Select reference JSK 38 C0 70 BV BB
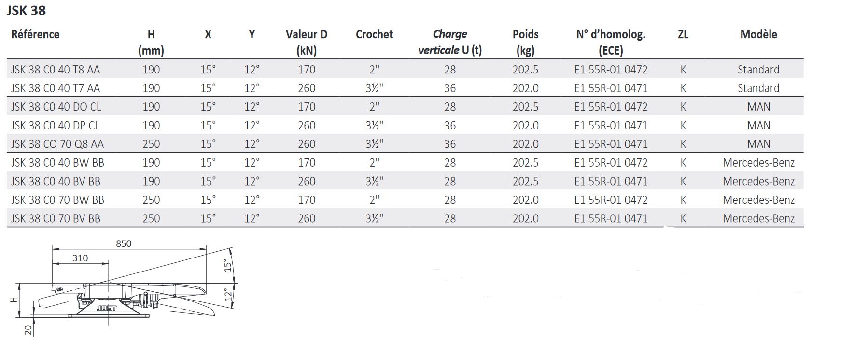The width and height of the screenshot is (868, 358). coord(56,219)
